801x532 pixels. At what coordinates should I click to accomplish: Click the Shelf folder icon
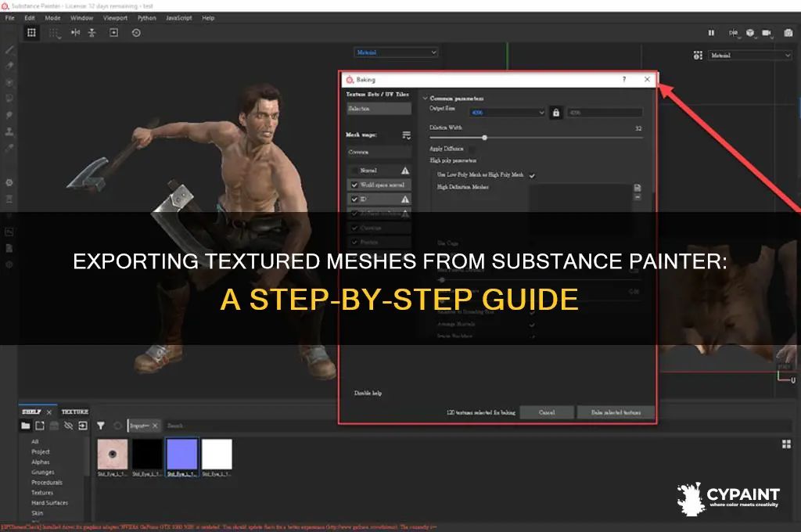point(26,426)
